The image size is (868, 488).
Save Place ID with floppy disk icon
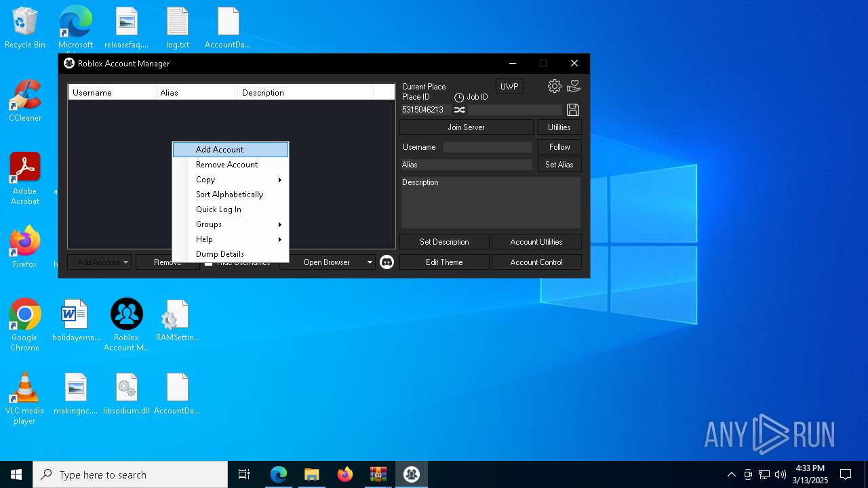click(x=573, y=110)
